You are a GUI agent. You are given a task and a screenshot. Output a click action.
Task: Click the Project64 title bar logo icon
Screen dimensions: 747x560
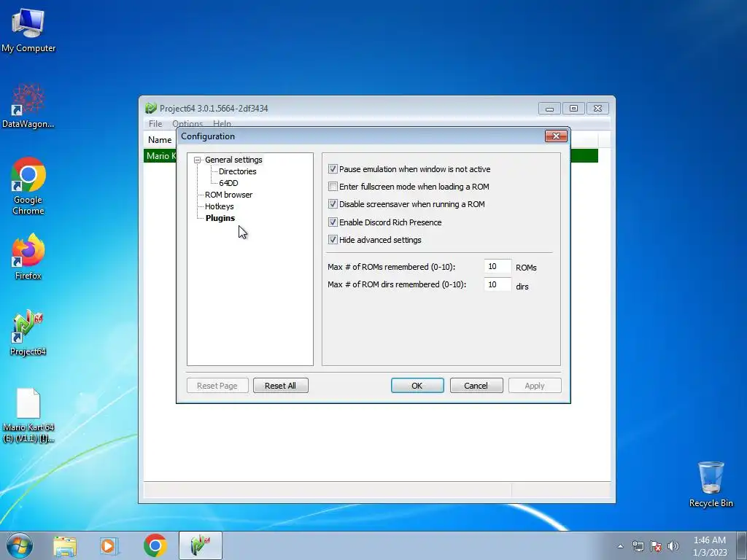[151, 108]
